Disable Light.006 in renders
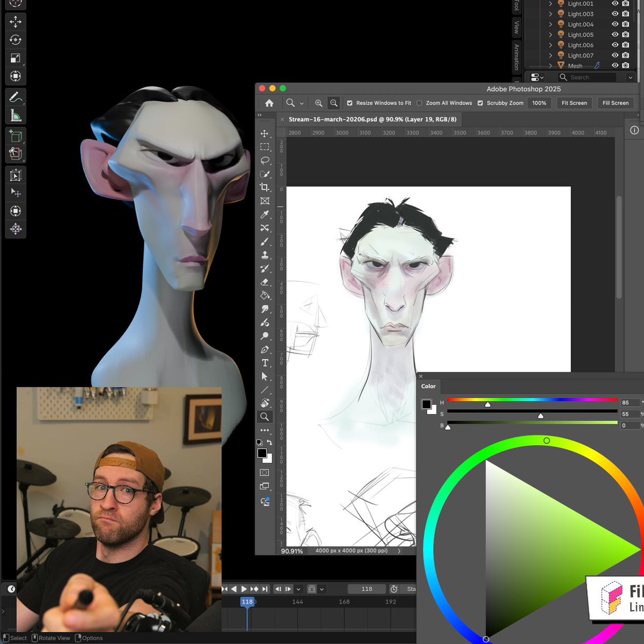Image resolution: width=644 pixels, height=644 pixels. (x=626, y=45)
